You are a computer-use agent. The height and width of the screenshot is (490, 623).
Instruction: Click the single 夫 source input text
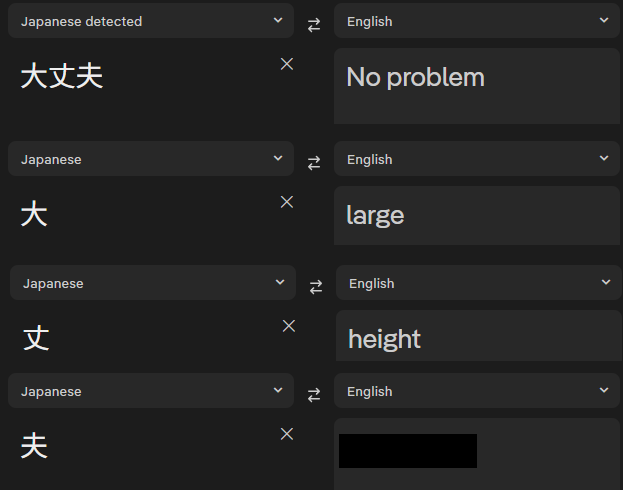34,446
